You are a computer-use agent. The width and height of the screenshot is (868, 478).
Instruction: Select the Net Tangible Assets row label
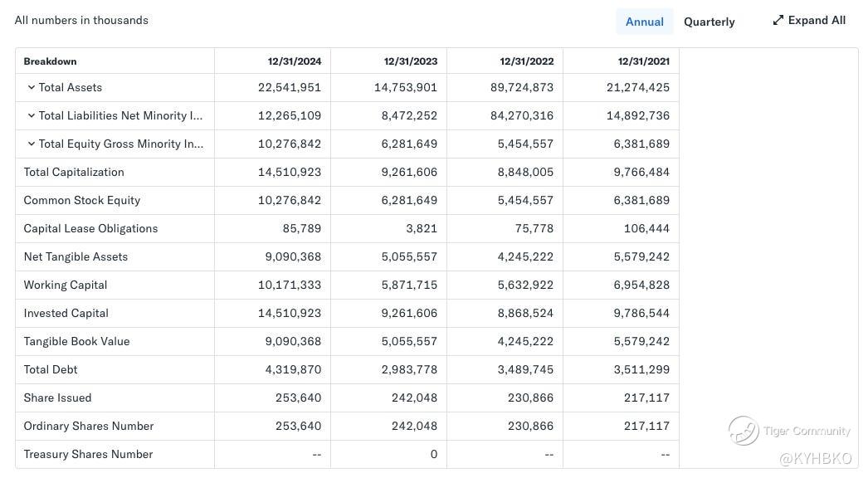(76, 256)
